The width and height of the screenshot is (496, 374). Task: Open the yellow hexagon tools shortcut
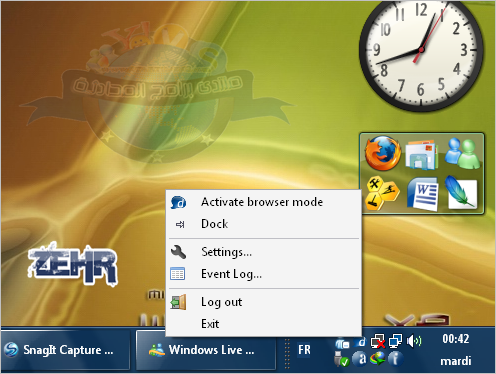[382, 194]
